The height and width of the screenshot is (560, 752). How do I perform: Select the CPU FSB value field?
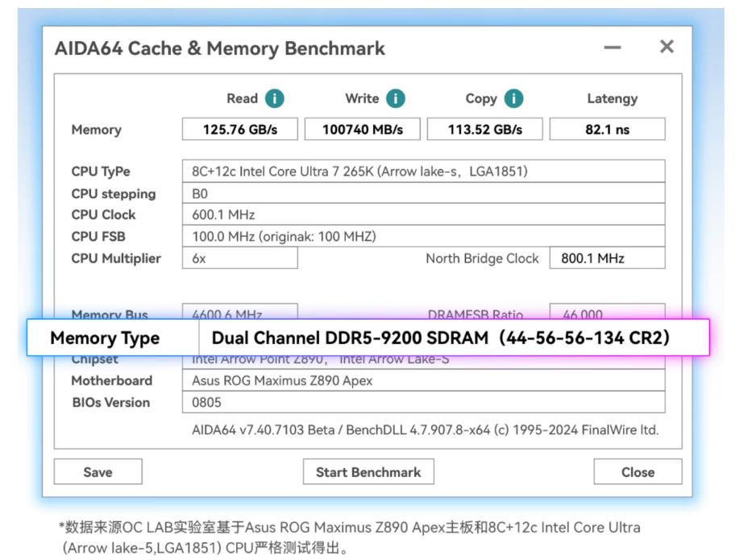424,237
